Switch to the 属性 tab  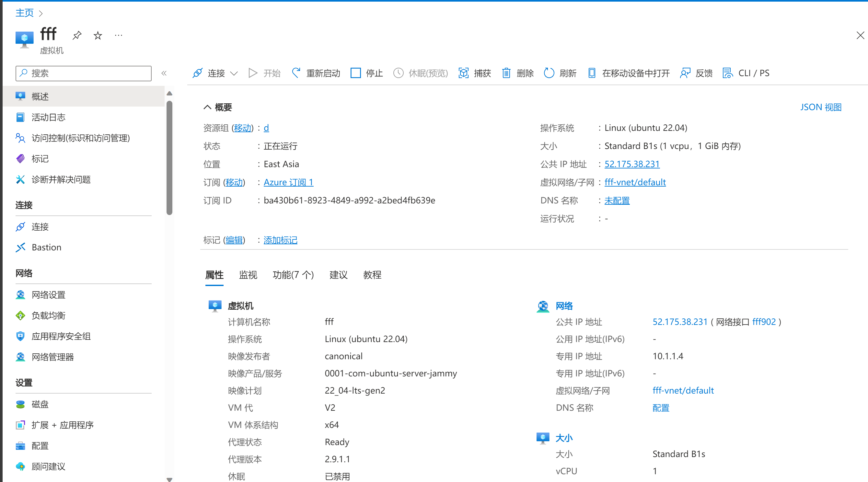(214, 275)
